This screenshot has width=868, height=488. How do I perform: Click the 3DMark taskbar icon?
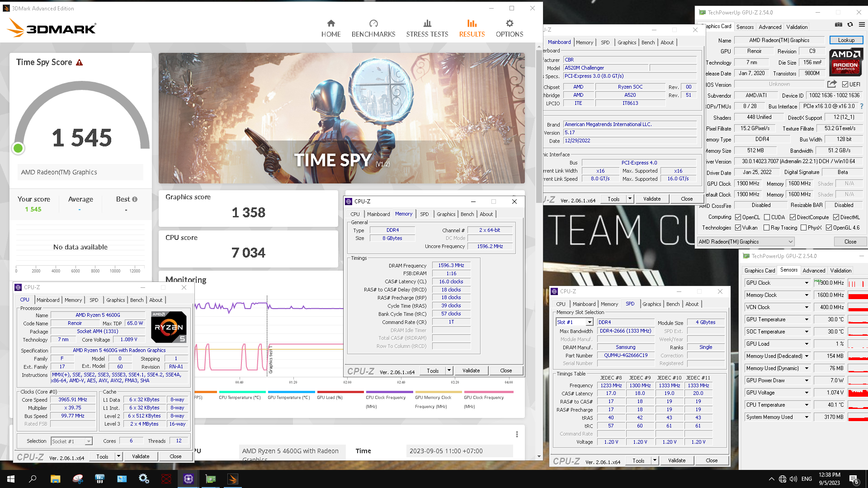point(233,479)
